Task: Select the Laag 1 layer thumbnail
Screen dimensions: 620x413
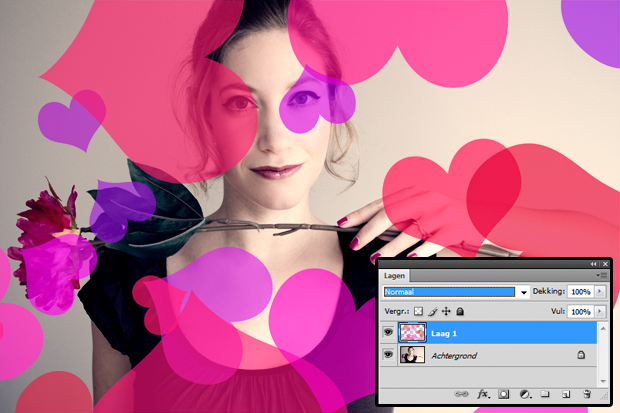Action: (412, 332)
